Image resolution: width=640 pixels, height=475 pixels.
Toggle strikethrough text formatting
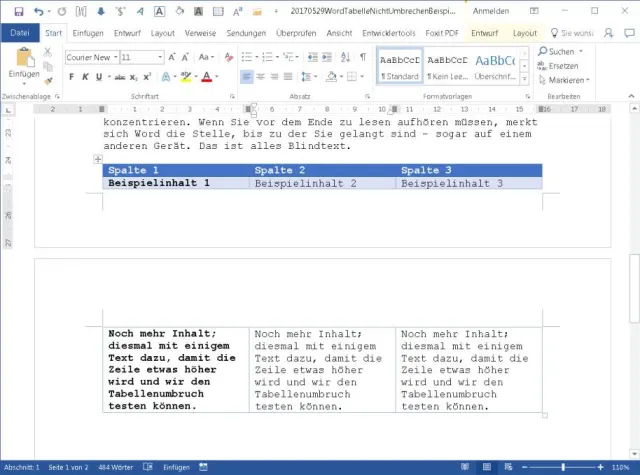pyautogui.click(x=119, y=76)
